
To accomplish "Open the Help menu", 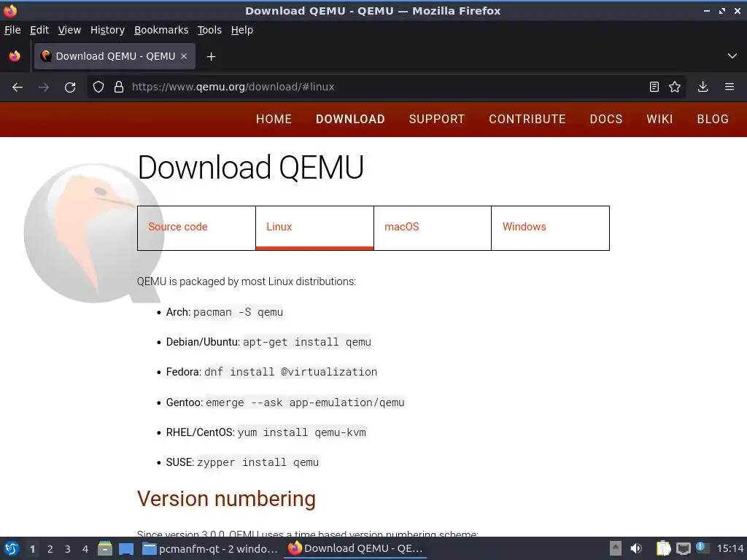I will coord(242,30).
